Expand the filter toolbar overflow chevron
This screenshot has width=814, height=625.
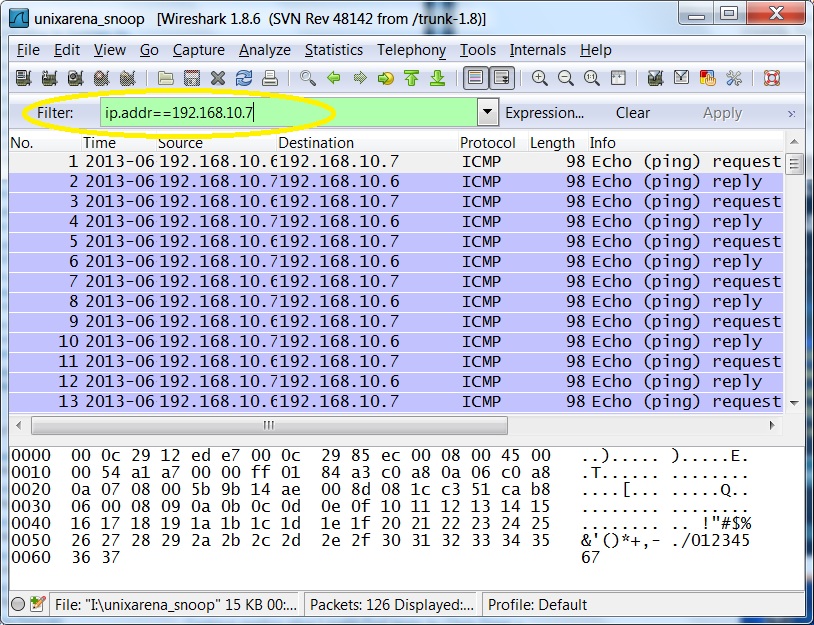[791, 113]
